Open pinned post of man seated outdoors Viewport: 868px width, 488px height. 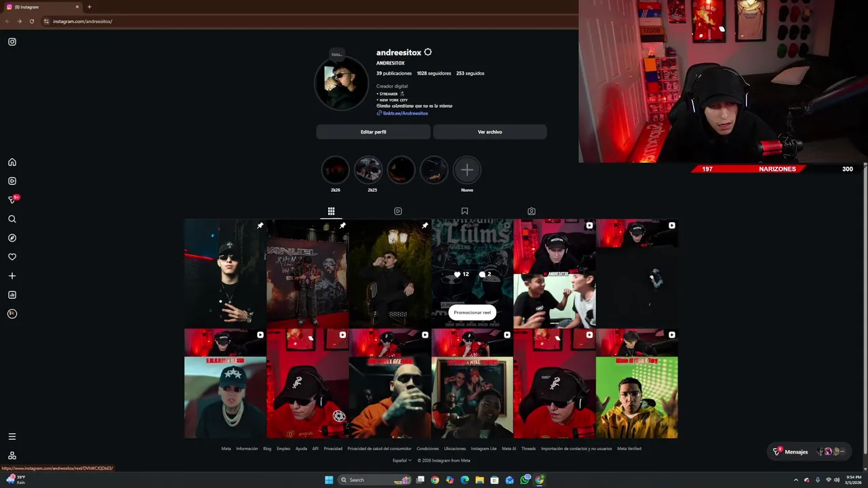(390, 274)
